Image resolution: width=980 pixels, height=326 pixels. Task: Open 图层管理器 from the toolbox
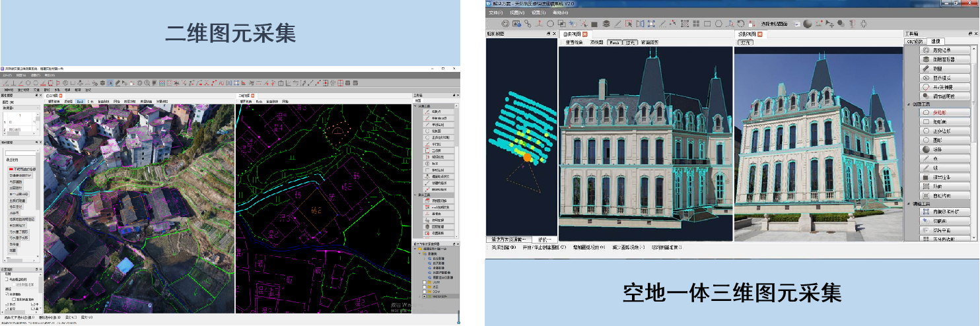coord(944,59)
